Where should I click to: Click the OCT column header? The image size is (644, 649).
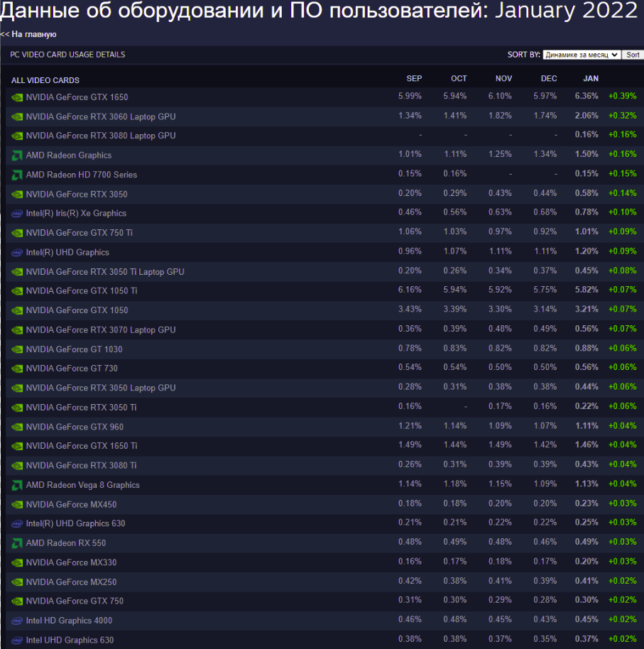[459, 79]
